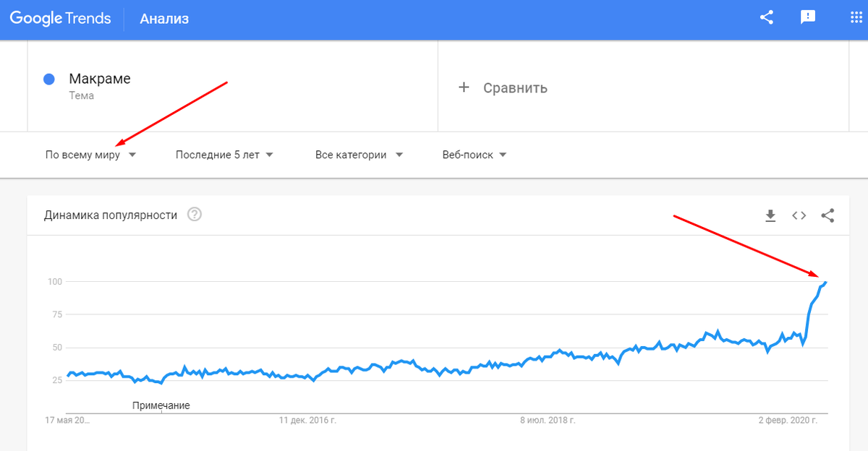Select the Анализ header tab
Viewport: 868px width, 451px height.
tap(165, 19)
